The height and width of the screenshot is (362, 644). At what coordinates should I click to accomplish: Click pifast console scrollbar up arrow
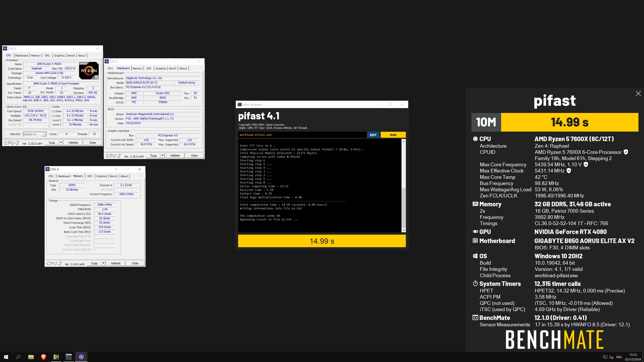(x=404, y=141)
